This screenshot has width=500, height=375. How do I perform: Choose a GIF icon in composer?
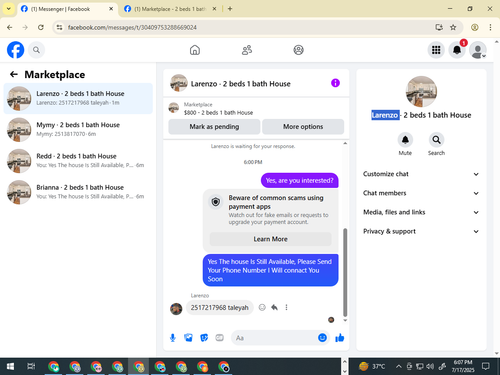(x=219, y=338)
